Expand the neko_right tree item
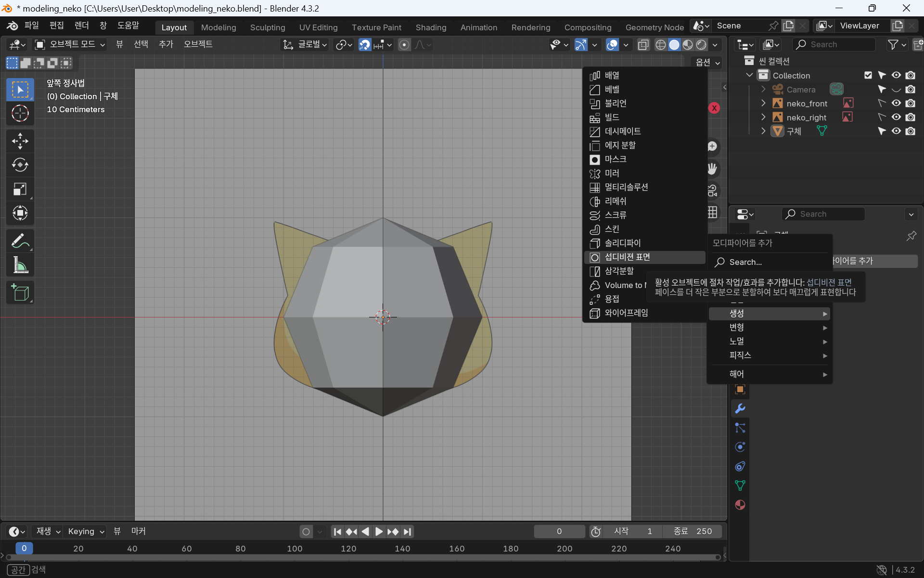Screen dimensions: 924x578 [x=763, y=117]
